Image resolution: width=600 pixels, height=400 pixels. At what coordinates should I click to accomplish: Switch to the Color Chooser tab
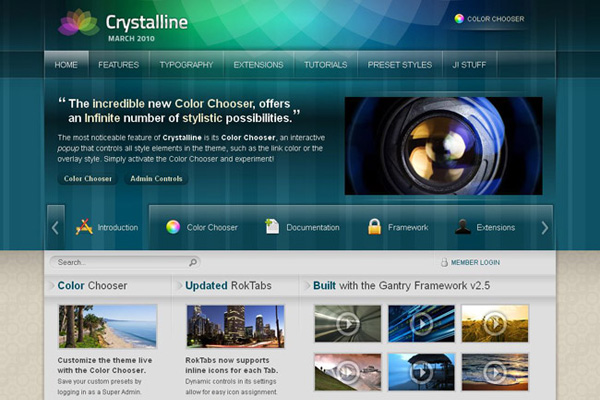click(202, 227)
